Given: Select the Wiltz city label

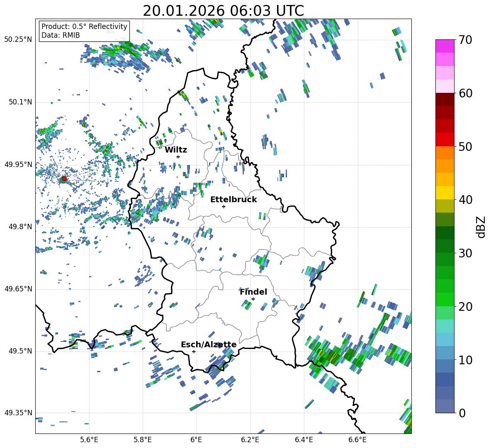Looking at the screenshot, I should 176,150.
